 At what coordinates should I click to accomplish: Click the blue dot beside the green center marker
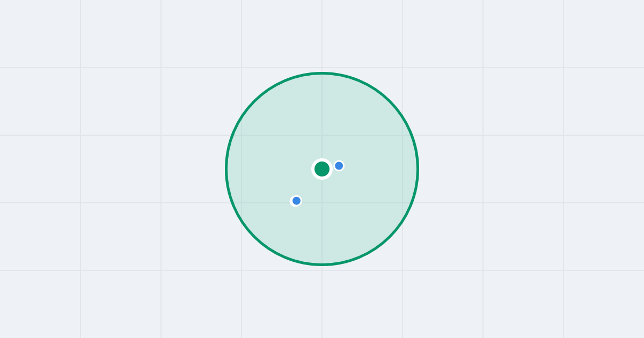tap(339, 166)
